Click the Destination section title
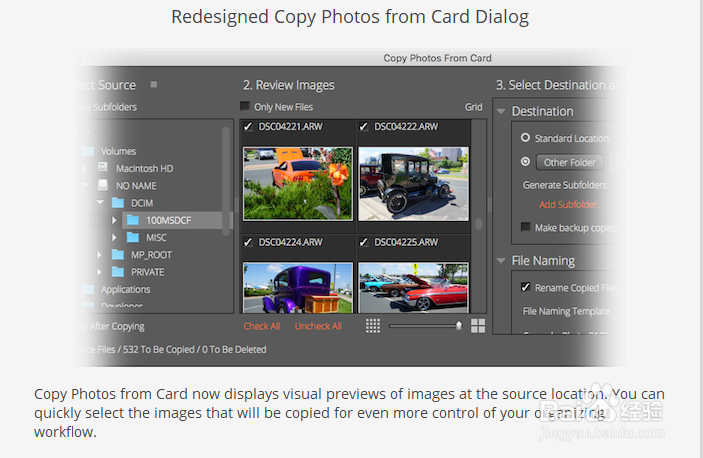This screenshot has width=703, height=458. pos(542,111)
